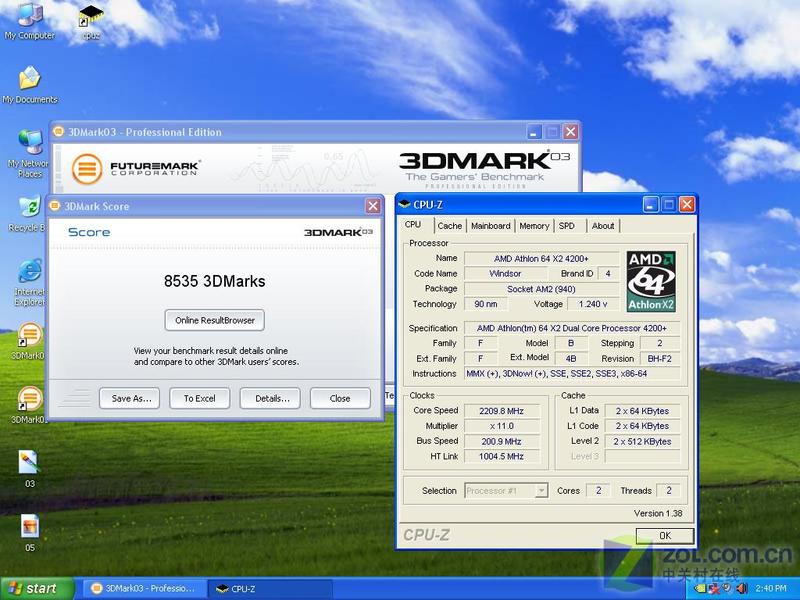Click the processor Name field value
The image size is (800, 600).
pyautogui.click(x=541, y=259)
